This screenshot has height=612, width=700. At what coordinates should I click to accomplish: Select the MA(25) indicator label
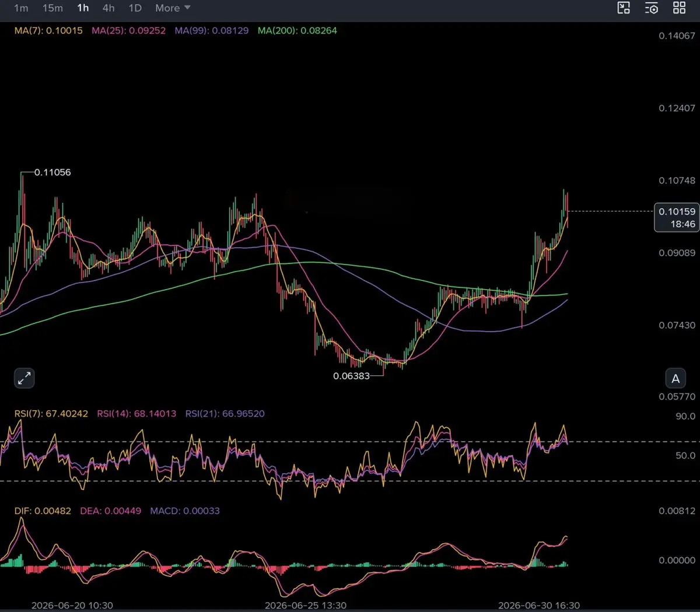pos(128,30)
